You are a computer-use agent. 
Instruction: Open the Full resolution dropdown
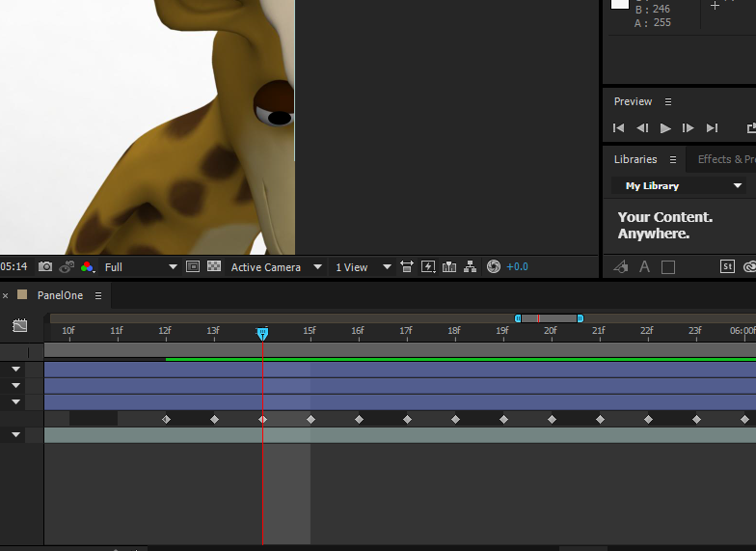coord(141,266)
